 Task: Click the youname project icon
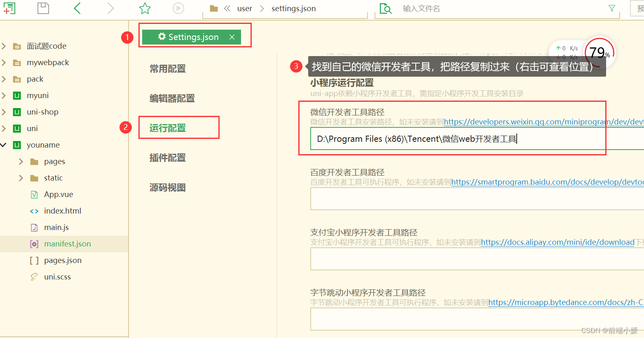click(17, 145)
